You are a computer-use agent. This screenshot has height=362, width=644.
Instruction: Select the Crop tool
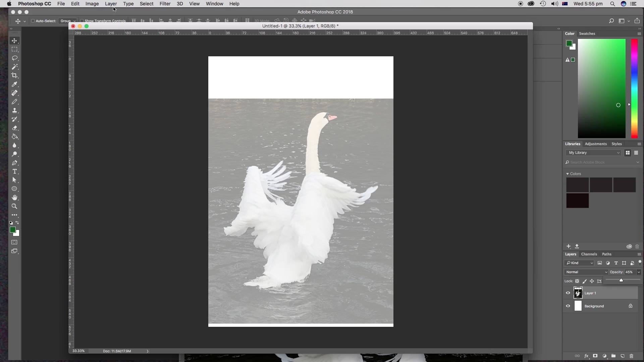pyautogui.click(x=14, y=75)
